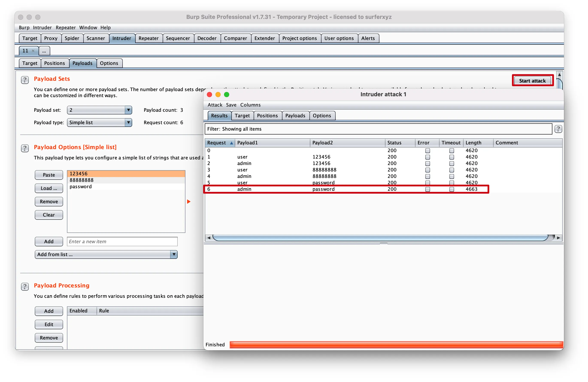Click the right scroll arrow under the results table
The width and height of the screenshot is (588, 382).
tap(558, 238)
